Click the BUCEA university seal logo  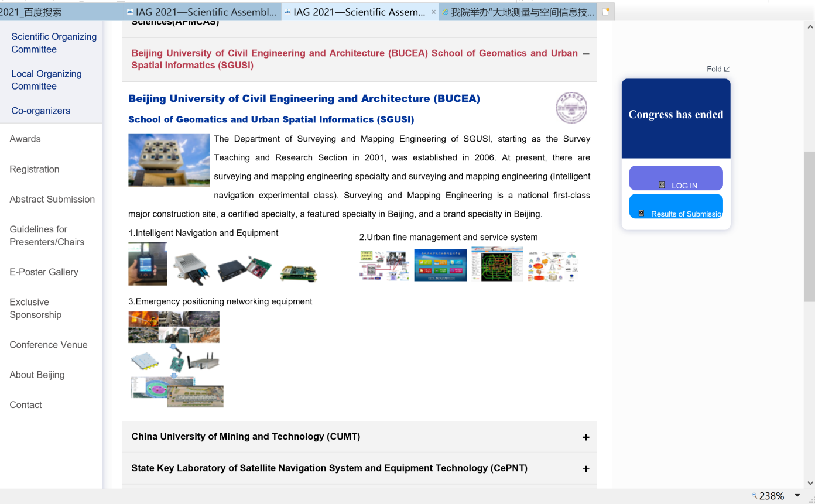571,108
